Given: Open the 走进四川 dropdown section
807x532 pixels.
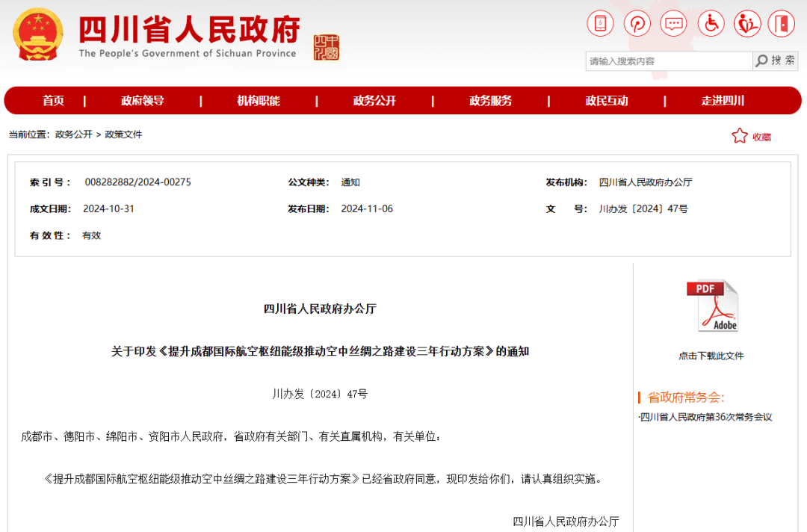Looking at the screenshot, I should (x=722, y=99).
